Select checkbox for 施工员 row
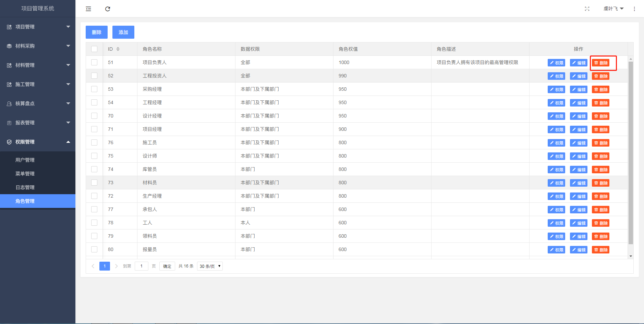 coord(94,142)
